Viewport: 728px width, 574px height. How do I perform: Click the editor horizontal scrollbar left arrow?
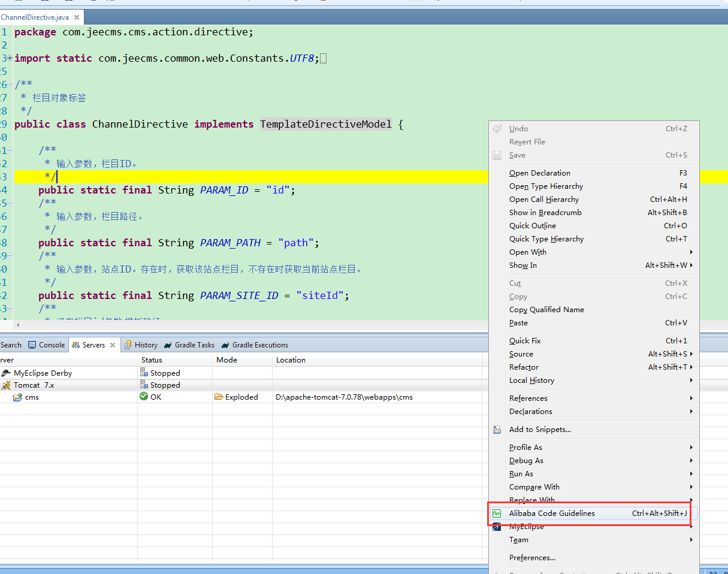[17, 325]
